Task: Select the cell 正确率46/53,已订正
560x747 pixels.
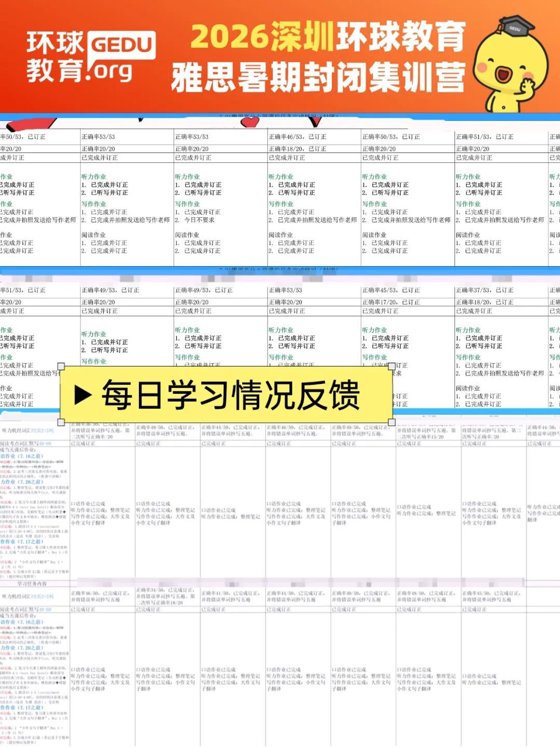Action: (298, 137)
